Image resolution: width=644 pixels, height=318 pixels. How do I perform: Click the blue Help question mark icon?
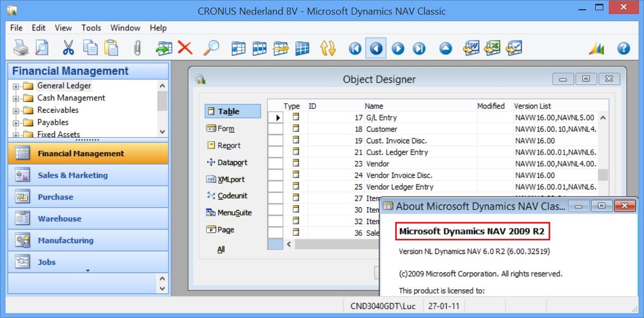623,48
